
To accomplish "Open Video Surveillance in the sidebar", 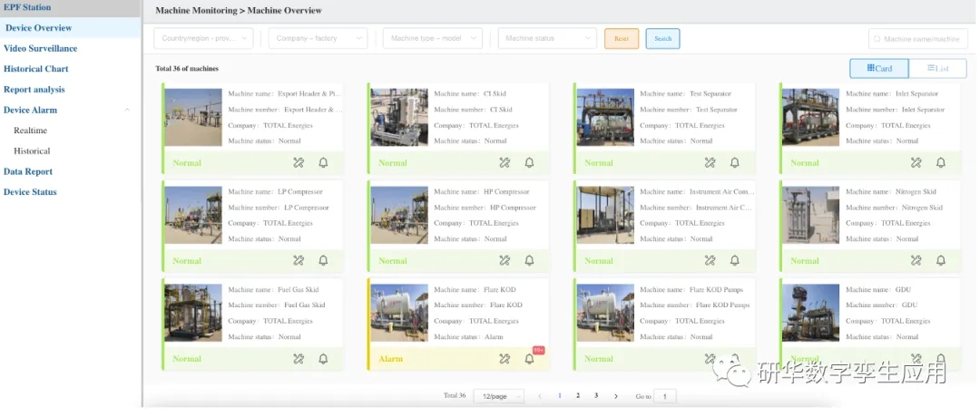I will [x=41, y=48].
